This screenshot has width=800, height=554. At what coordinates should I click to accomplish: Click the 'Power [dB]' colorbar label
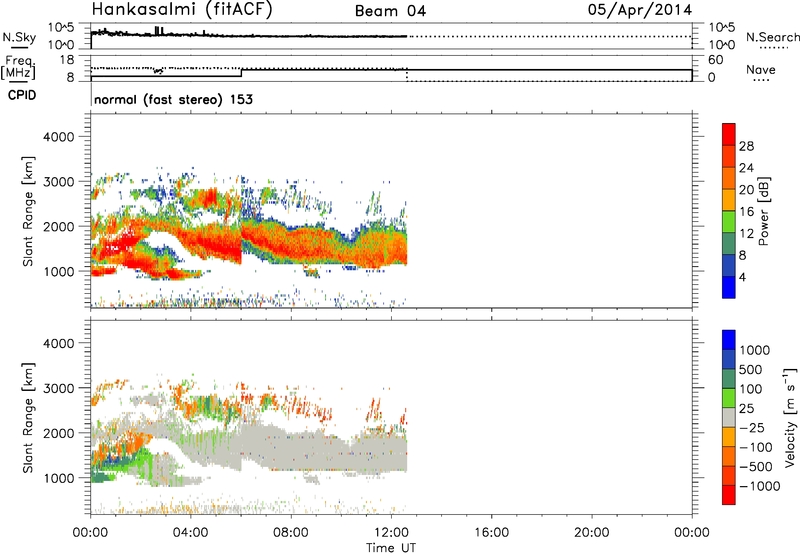[x=763, y=211]
